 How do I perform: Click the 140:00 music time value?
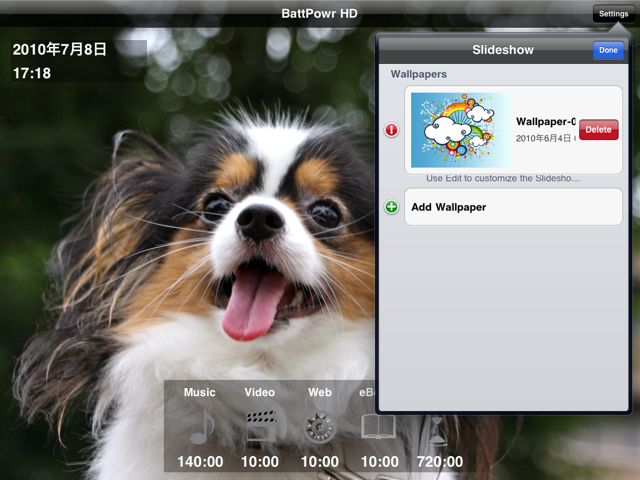[x=200, y=462]
